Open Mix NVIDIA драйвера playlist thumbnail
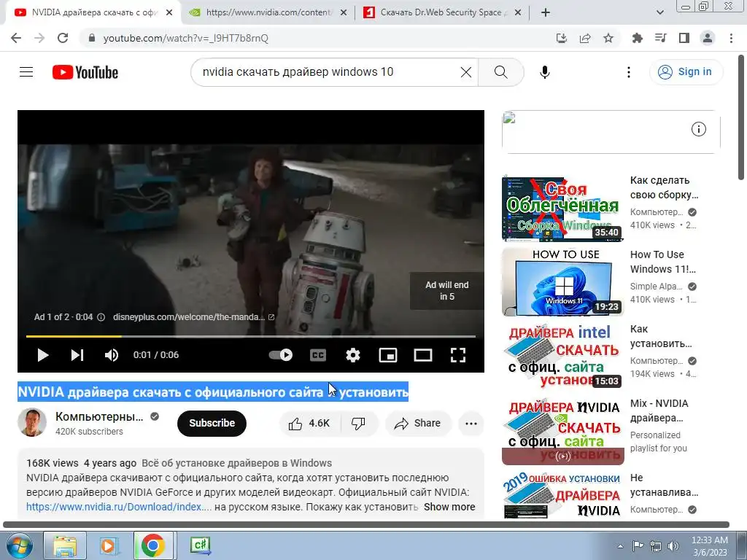The height and width of the screenshot is (560, 747). click(x=562, y=431)
